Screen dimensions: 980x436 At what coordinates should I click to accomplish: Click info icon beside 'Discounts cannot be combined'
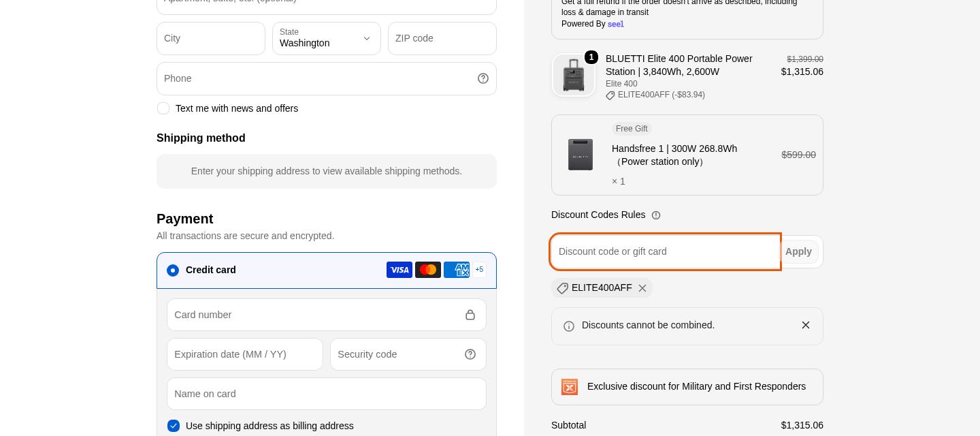coord(569,326)
